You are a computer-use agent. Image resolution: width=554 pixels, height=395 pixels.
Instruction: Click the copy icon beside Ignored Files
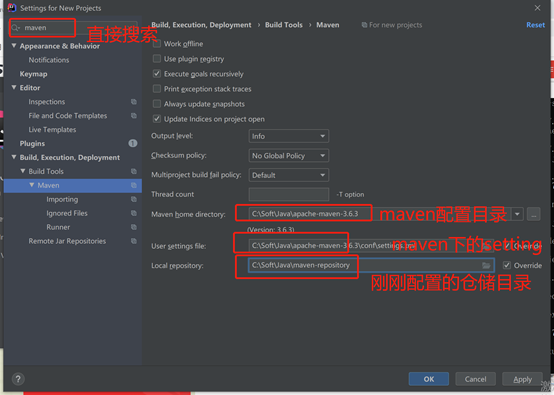[x=134, y=213]
